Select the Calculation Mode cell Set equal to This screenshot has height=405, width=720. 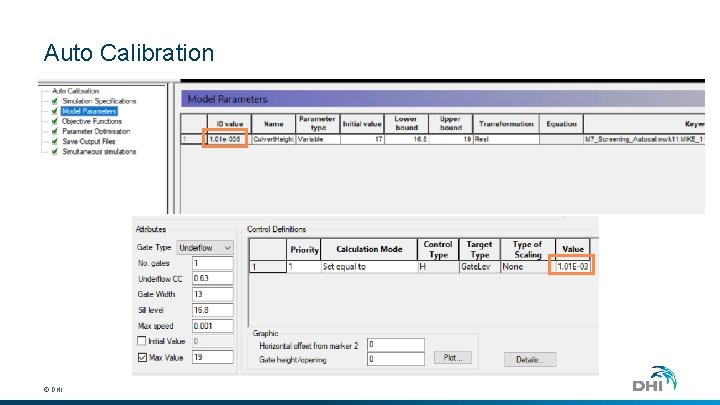369,267
